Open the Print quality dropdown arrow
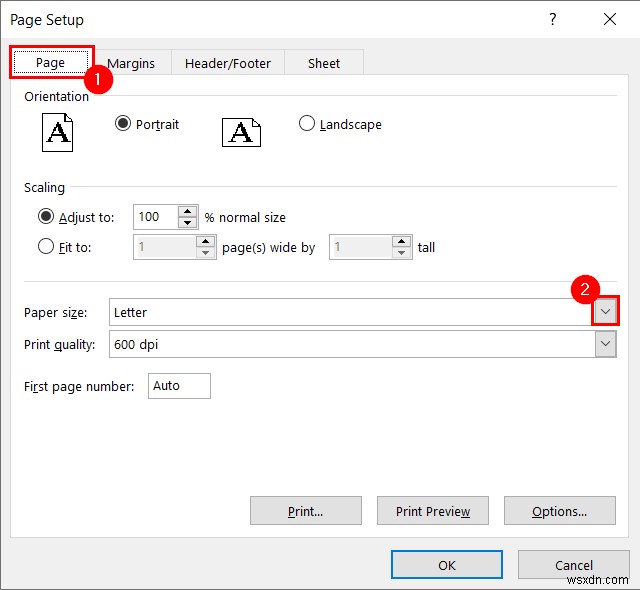640x590 pixels. 605,344
